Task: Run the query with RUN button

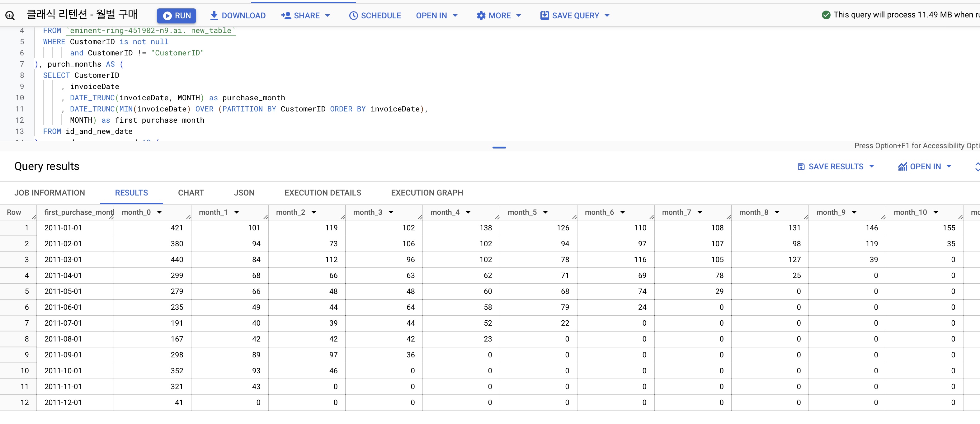Action: [x=176, y=16]
